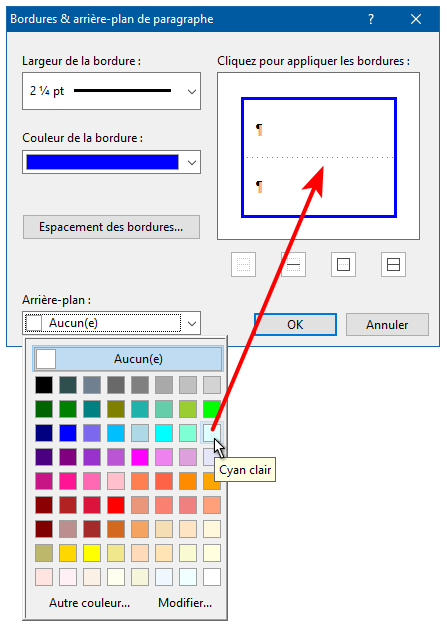Choose Autre couleur... in the palette

[89, 602]
